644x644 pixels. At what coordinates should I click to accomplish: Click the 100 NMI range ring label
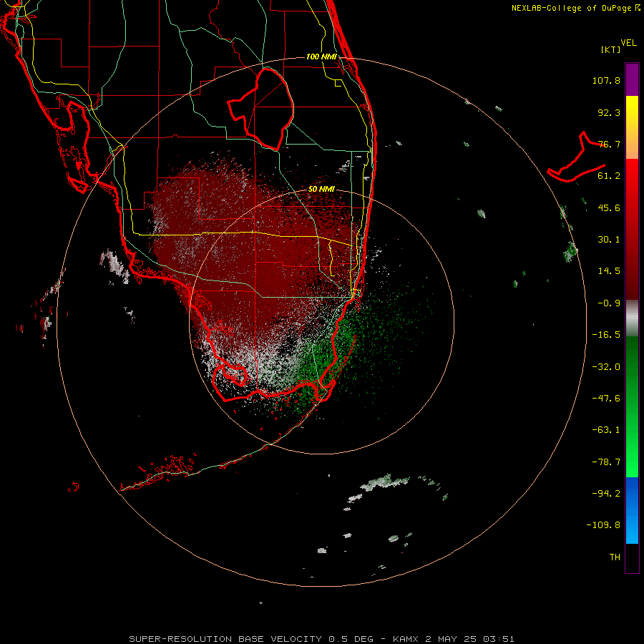(x=321, y=57)
